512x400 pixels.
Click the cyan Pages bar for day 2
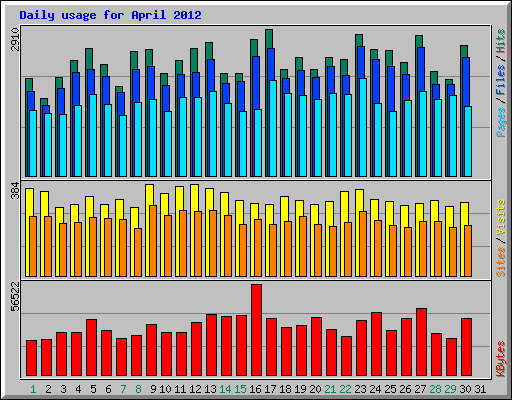coord(48,145)
